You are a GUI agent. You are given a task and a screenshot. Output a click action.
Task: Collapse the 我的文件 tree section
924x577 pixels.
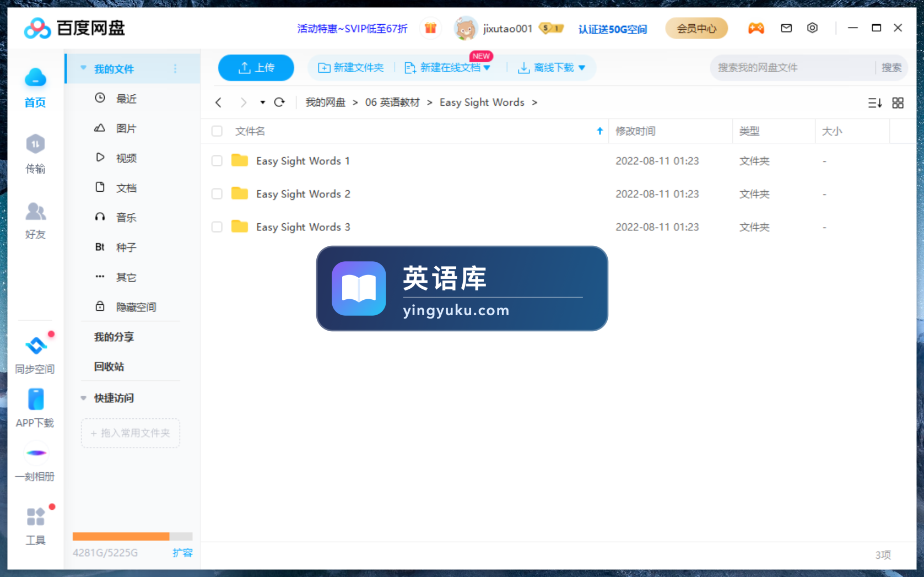83,68
